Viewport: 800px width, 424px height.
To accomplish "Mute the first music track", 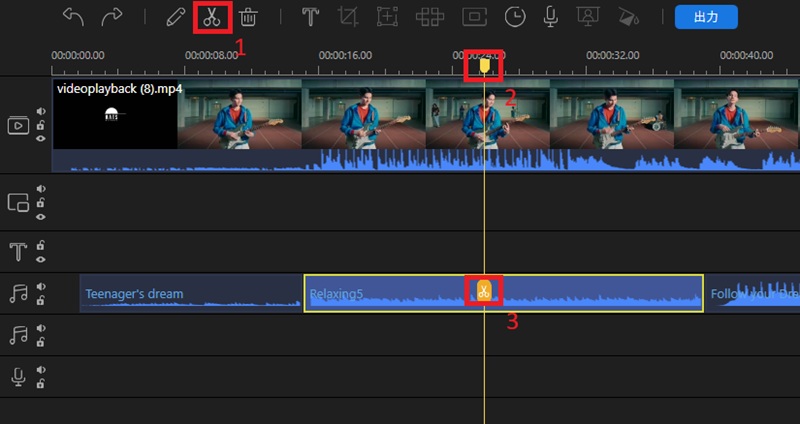I will 41,287.
